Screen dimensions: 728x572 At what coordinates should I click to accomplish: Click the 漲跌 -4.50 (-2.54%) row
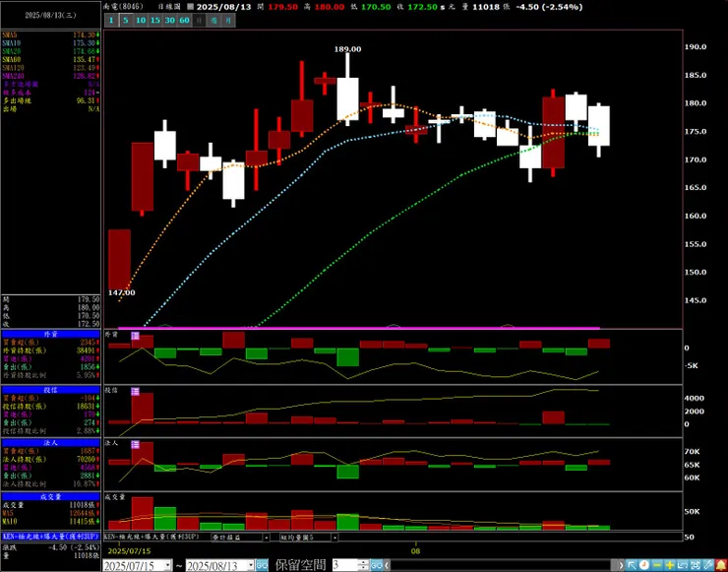click(x=50, y=547)
